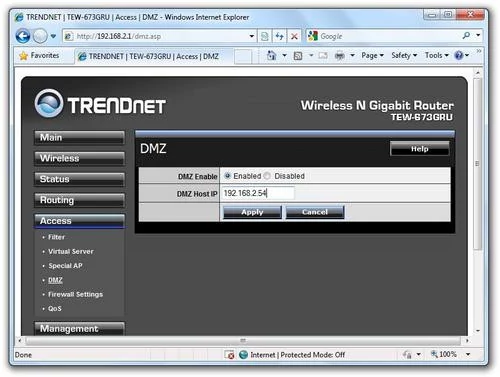The image size is (500, 377).
Task: Go to the Firewall Settings page
Action: click(x=75, y=295)
